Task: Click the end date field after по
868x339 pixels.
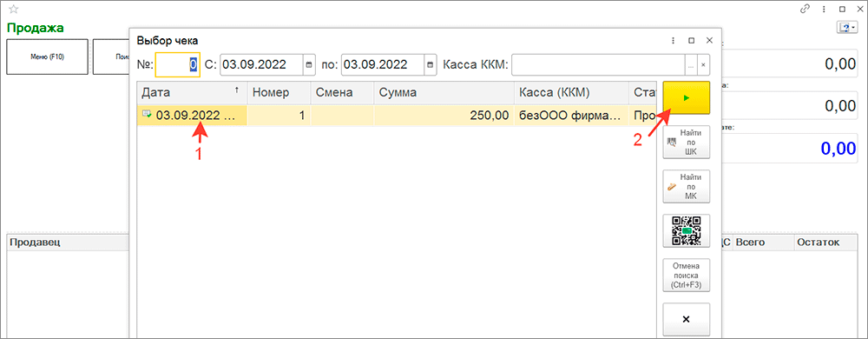Action: coord(383,64)
